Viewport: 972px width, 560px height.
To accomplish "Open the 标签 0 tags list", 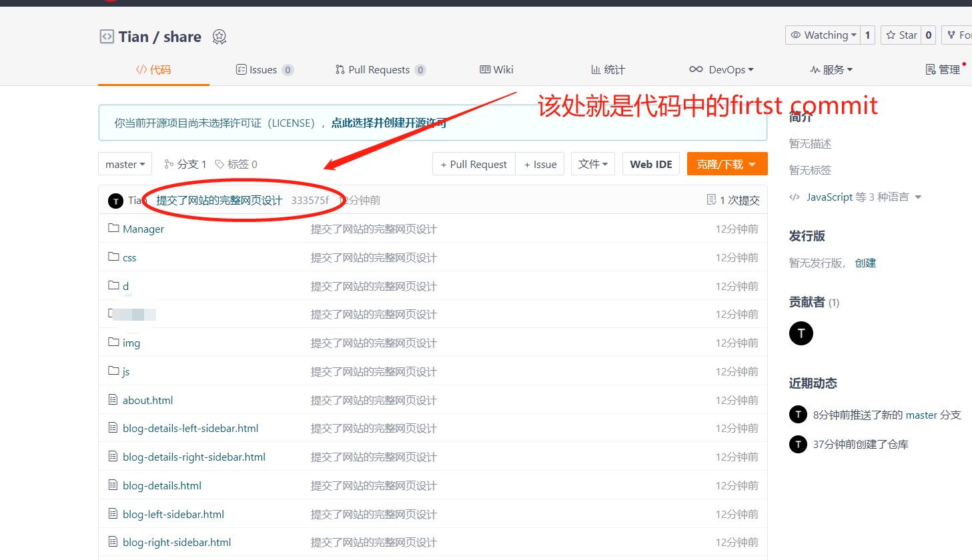I will 236,164.
